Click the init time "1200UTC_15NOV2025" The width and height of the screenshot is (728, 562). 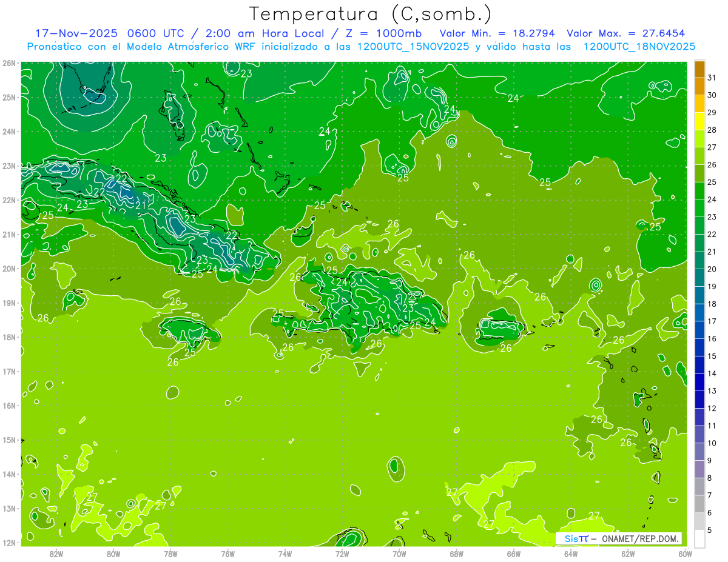(413, 47)
